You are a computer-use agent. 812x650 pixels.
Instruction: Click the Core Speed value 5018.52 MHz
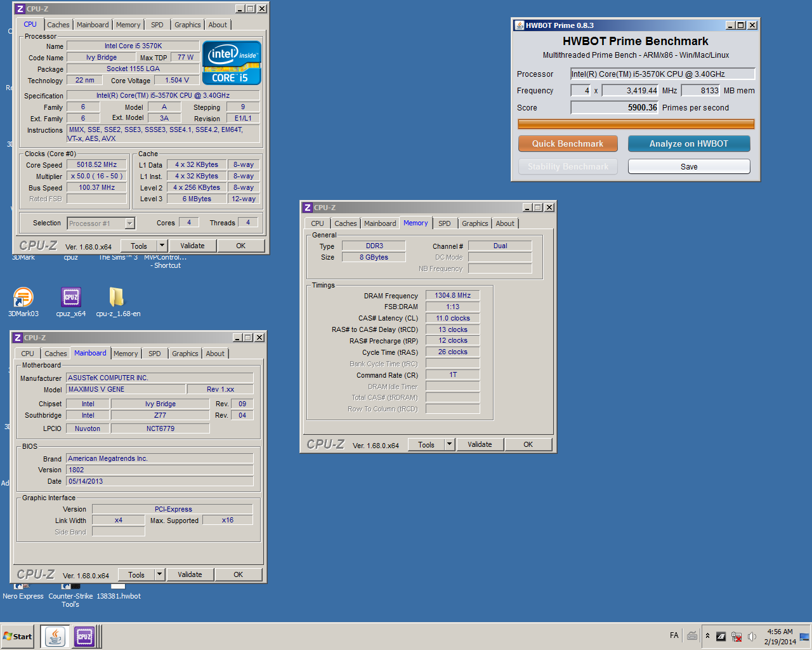click(x=97, y=164)
